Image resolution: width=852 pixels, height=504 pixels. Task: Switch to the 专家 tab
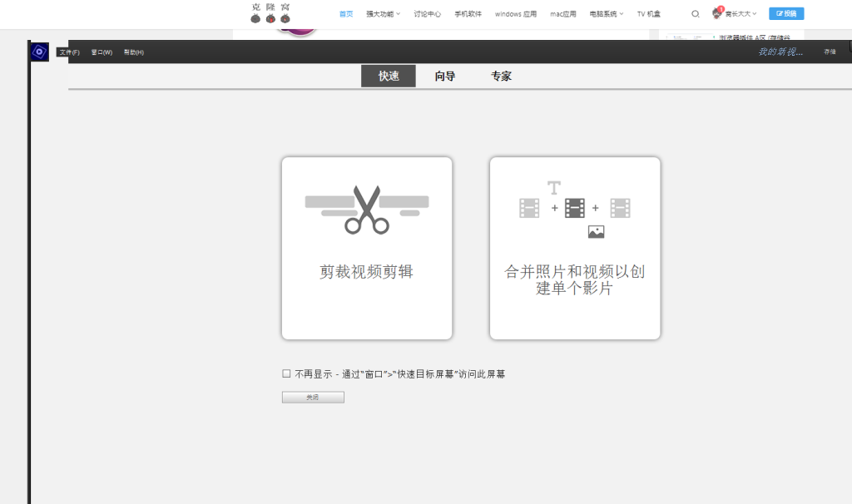pos(501,76)
